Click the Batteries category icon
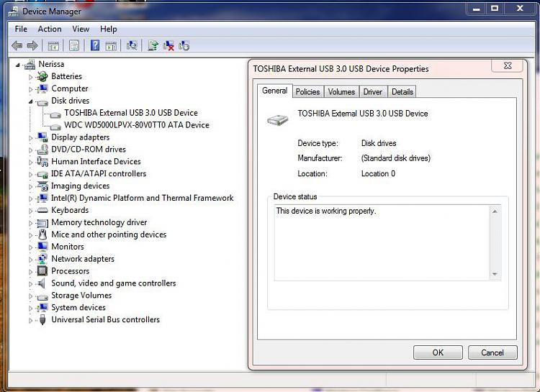The height and width of the screenshot is (392, 540). [x=42, y=76]
